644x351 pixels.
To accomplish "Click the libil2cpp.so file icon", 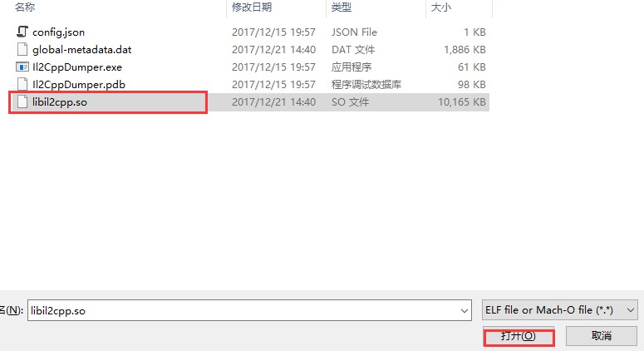I will coord(22,101).
